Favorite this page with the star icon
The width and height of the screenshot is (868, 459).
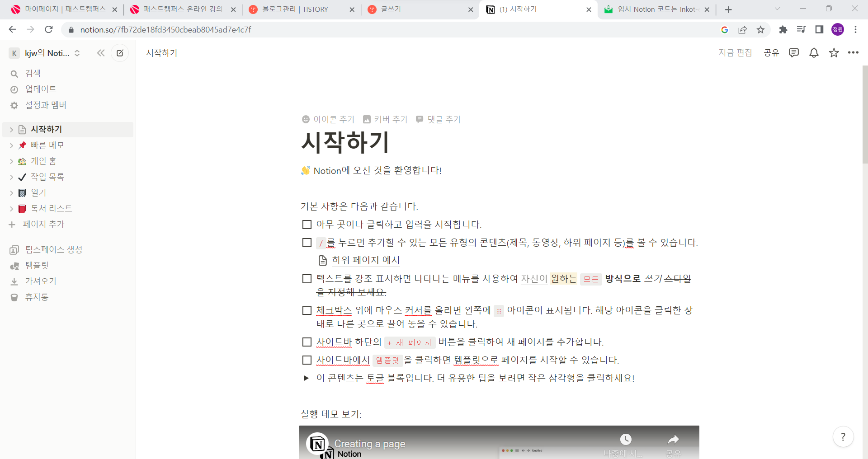click(x=834, y=53)
